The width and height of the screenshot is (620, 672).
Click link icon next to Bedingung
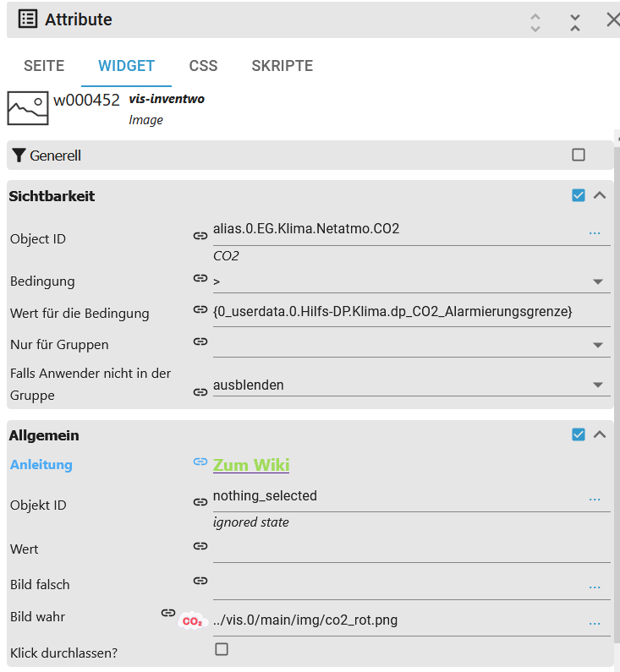click(200, 278)
